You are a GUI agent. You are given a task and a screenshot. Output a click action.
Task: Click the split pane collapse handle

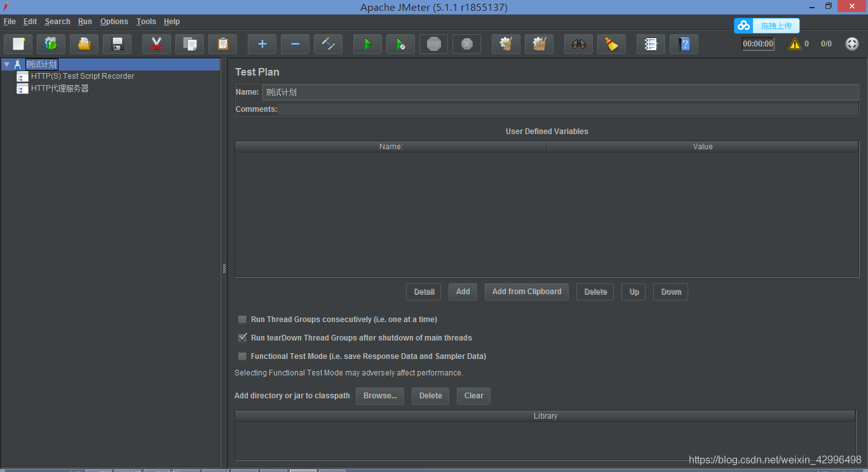pos(224,269)
